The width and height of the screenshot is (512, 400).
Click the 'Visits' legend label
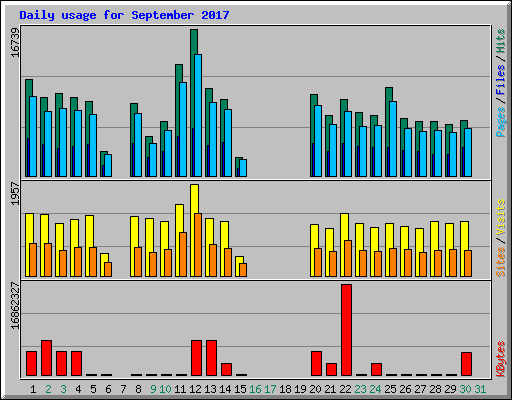tap(501, 218)
